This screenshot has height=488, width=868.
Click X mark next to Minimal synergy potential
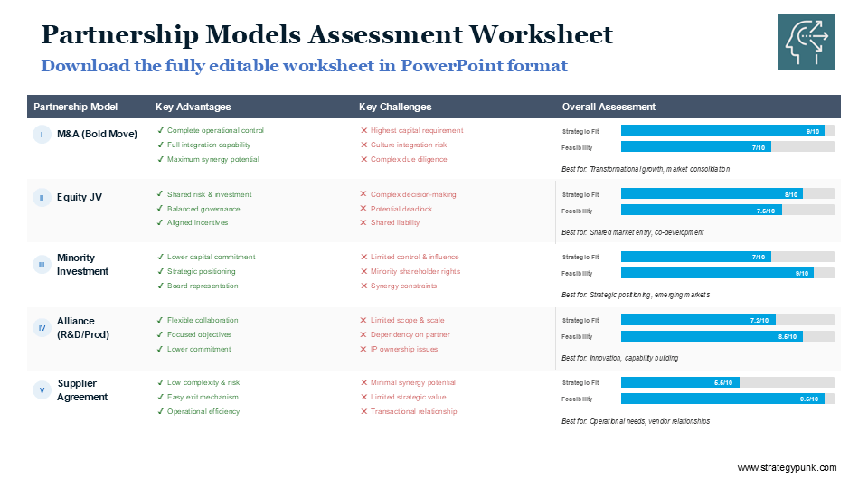[363, 383]
